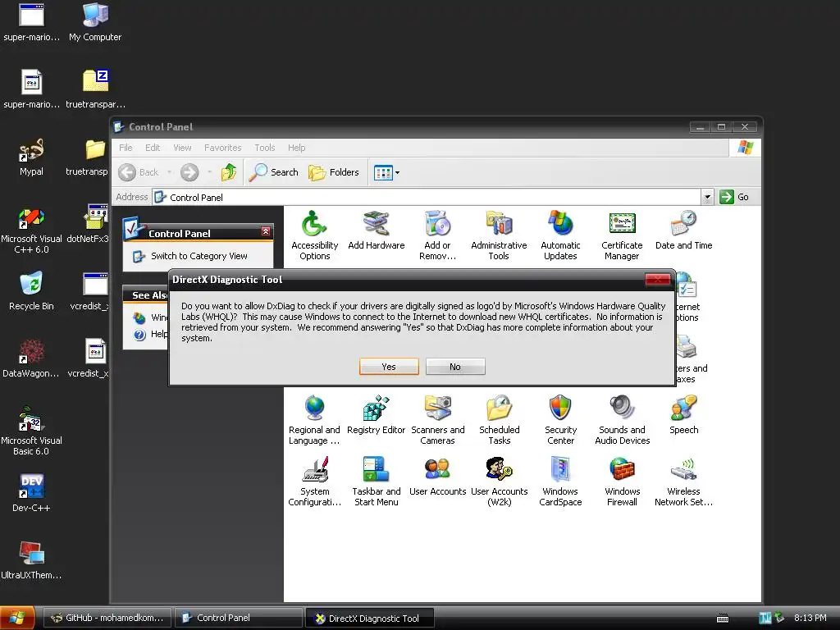
Task: Open Regional and Language options icon
Action: tap(314, 420)
